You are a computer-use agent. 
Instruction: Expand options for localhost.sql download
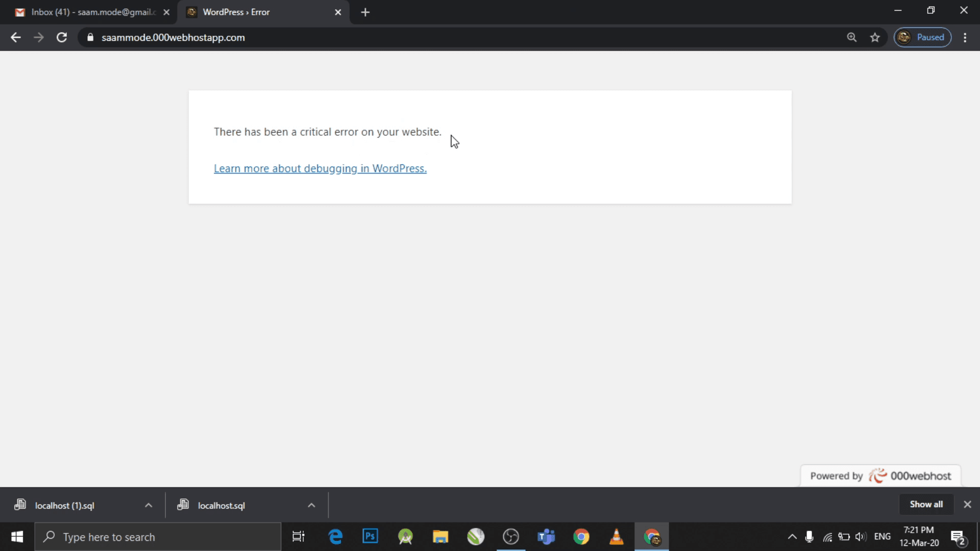pos(311,505)
